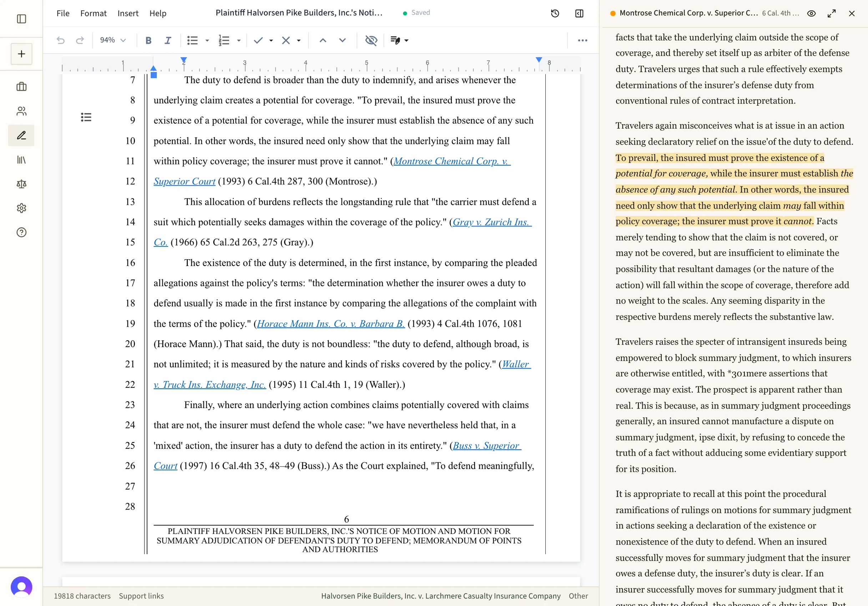Toggle the left sidebar panel icon

point(21,19)
